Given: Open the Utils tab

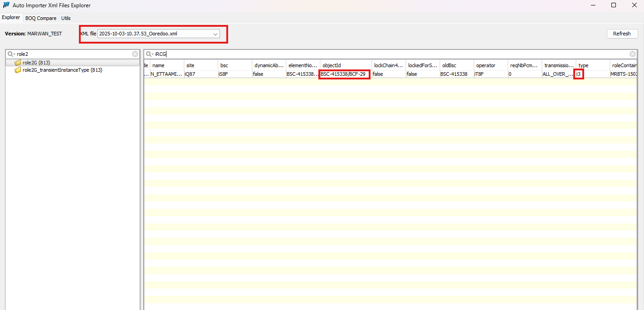Looking at the screenshot, I should [x=66, y=18].
